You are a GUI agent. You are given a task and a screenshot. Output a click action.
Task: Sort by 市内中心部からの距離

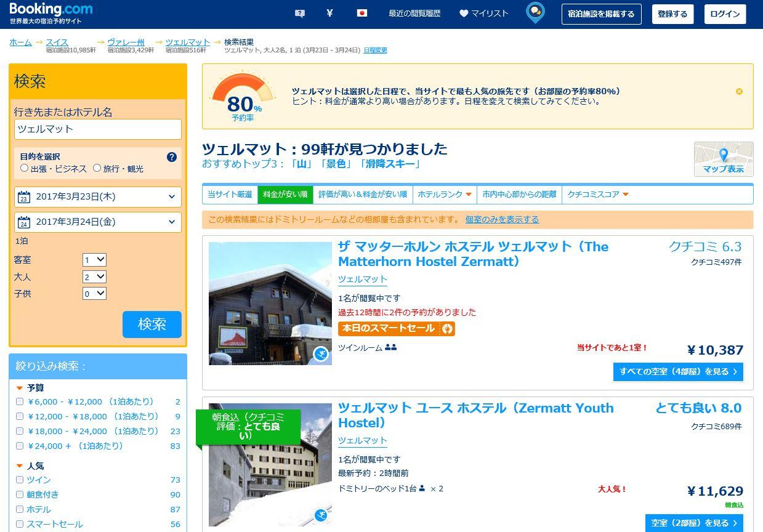519,195
